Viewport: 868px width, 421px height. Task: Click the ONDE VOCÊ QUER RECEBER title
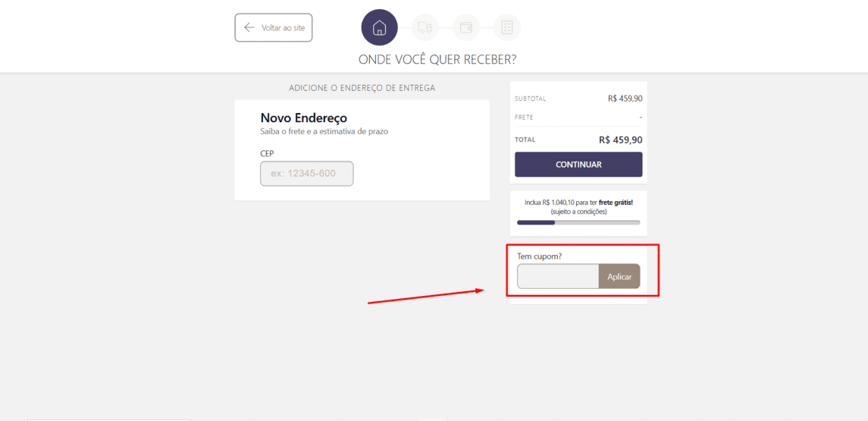[437, 60]
